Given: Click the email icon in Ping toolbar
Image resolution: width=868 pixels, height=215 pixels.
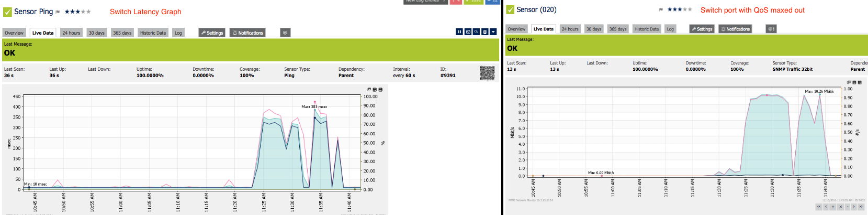Looking at the screenshot, I should 468,32.
